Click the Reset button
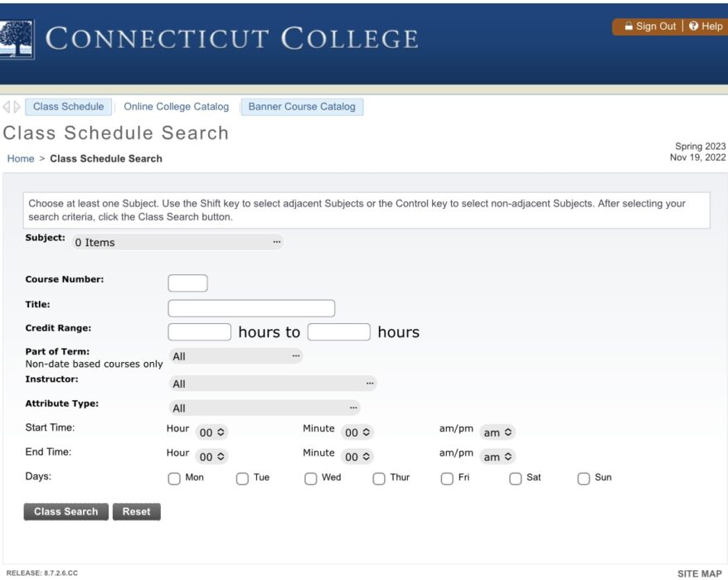This screenshot has height=580, width=728. [x=136, y=512]
